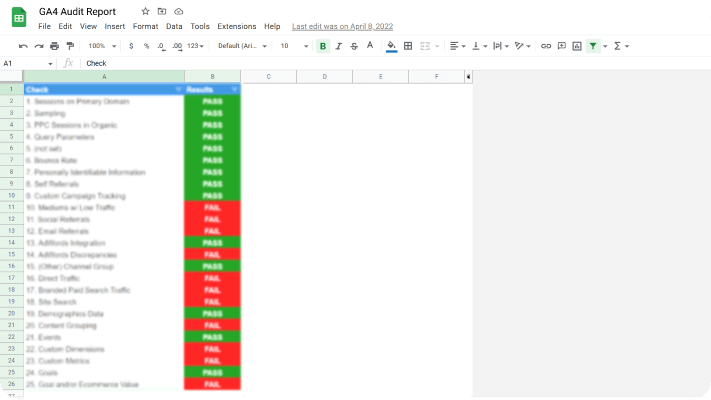This screenshot has width=711, height=400.
Task: Open the Help menu
Action: (x=272, y=26)
